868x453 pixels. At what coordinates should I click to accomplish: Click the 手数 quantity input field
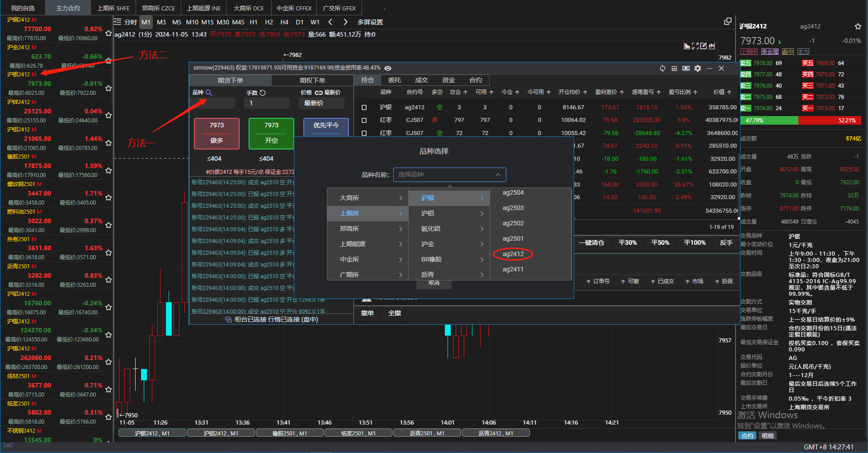pos(267,103)
